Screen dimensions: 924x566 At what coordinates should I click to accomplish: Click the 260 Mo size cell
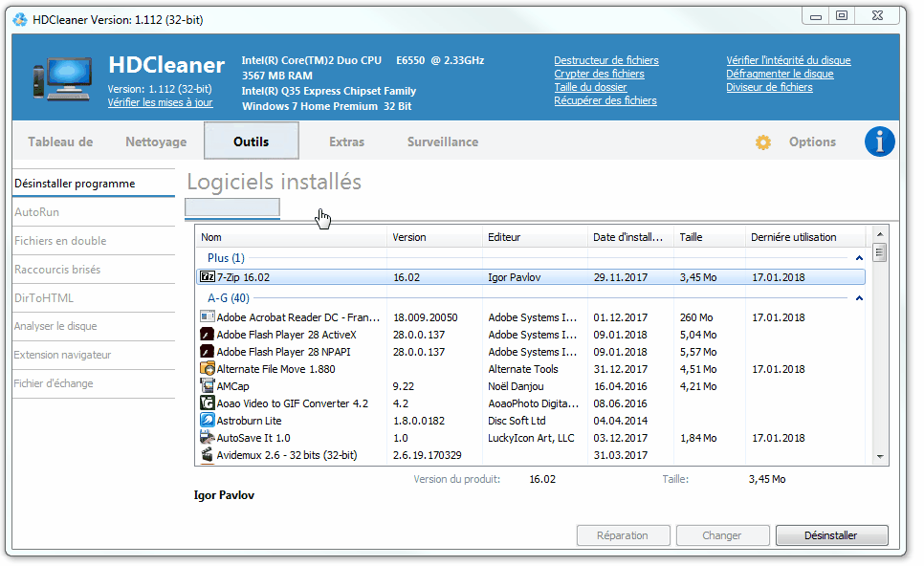(696, 317)
